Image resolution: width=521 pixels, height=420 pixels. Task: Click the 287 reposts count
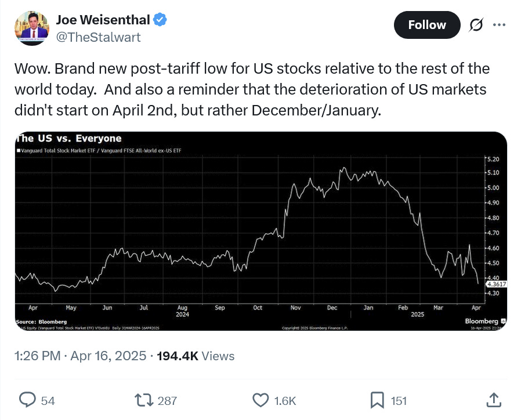[x=167, y=401]
